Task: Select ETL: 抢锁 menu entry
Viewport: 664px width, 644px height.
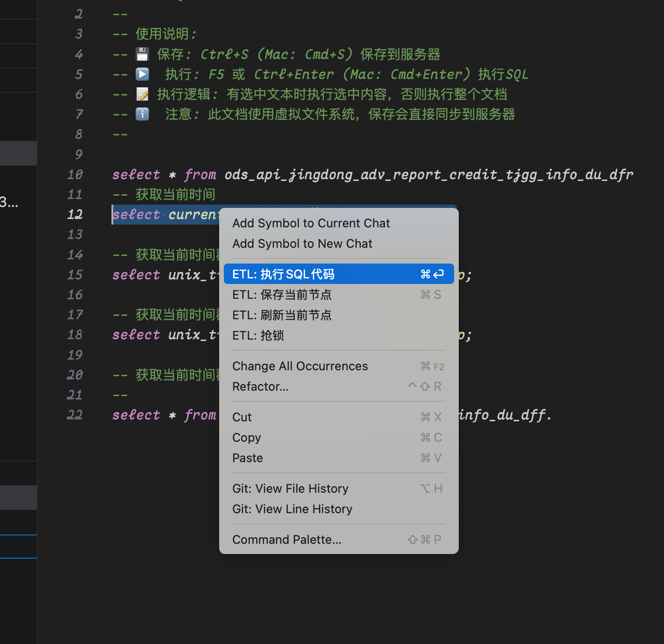Action: [339, 335]
